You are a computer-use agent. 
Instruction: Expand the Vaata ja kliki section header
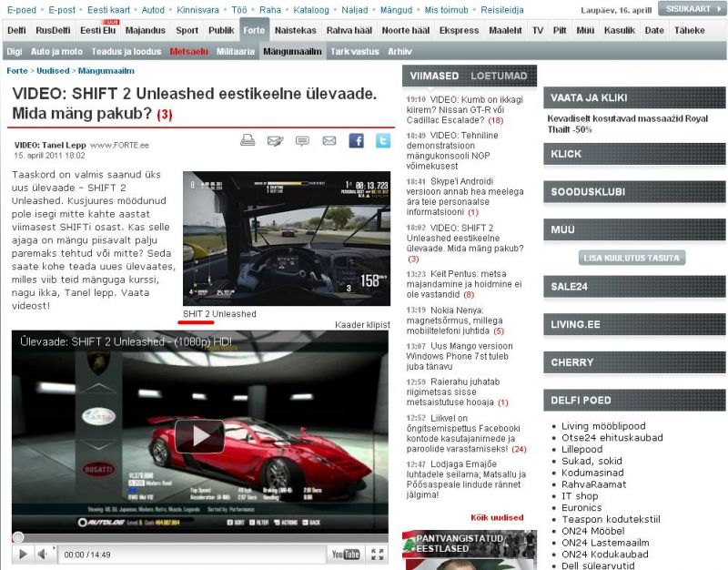(x=634, y=97)
